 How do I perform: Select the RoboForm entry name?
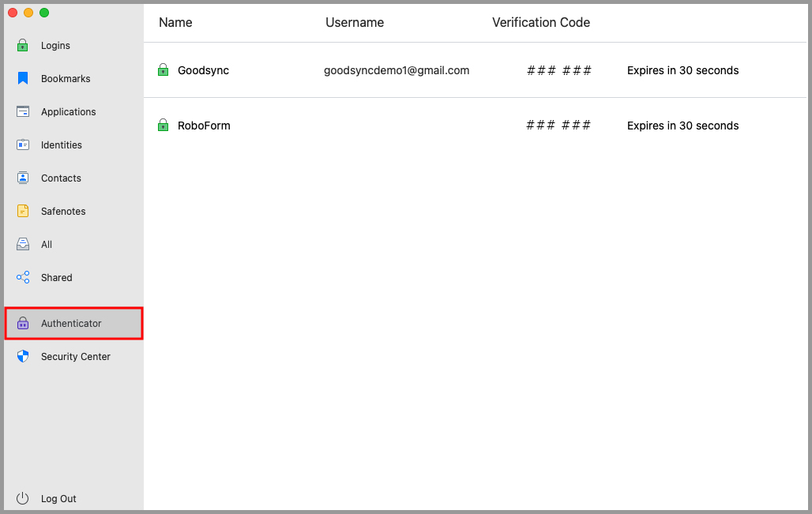tap(204, 126)
